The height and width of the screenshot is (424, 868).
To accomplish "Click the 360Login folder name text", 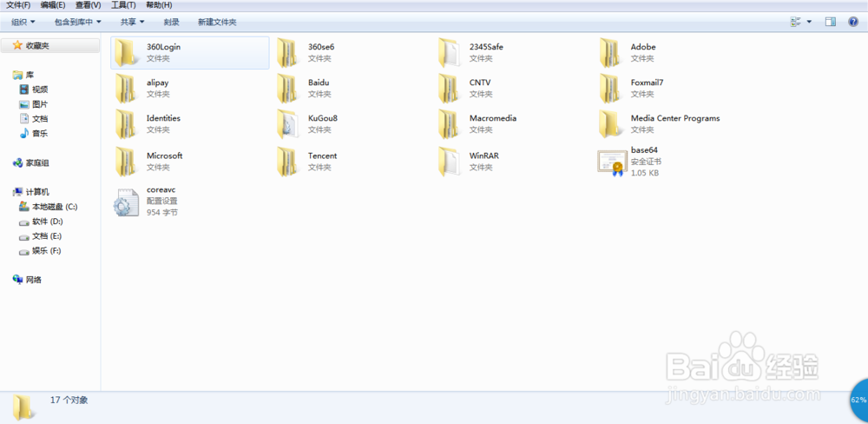I will pos(163,47).
